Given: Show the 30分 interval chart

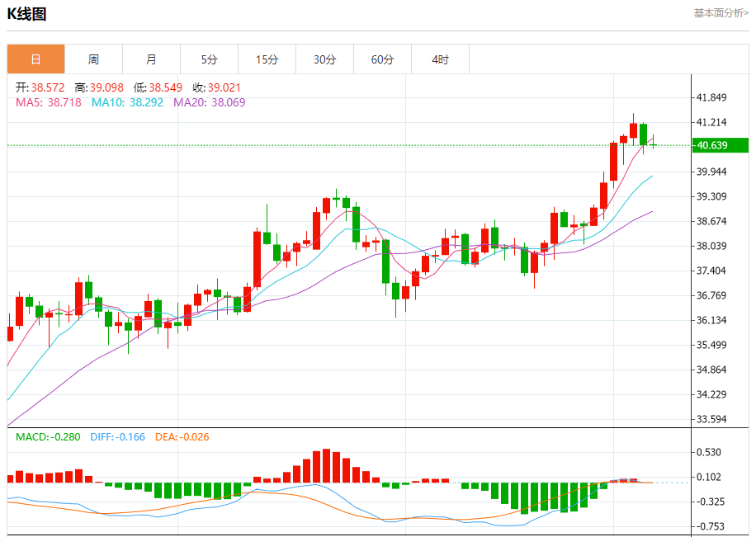Looking at the screenshot, I should click(324, 59).
